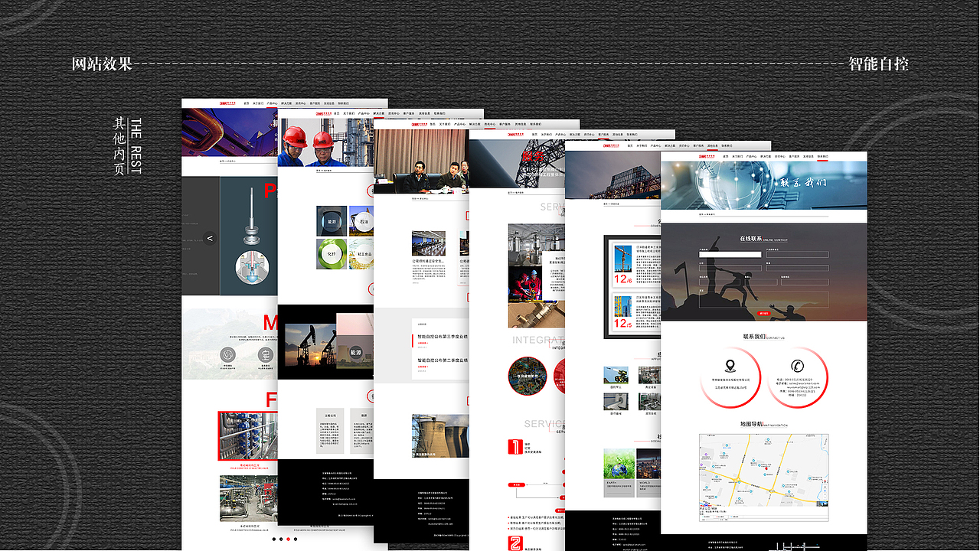Open 解决方案 in contact page navigation
This screenshot has height=551, width=980.
point(767,156)
